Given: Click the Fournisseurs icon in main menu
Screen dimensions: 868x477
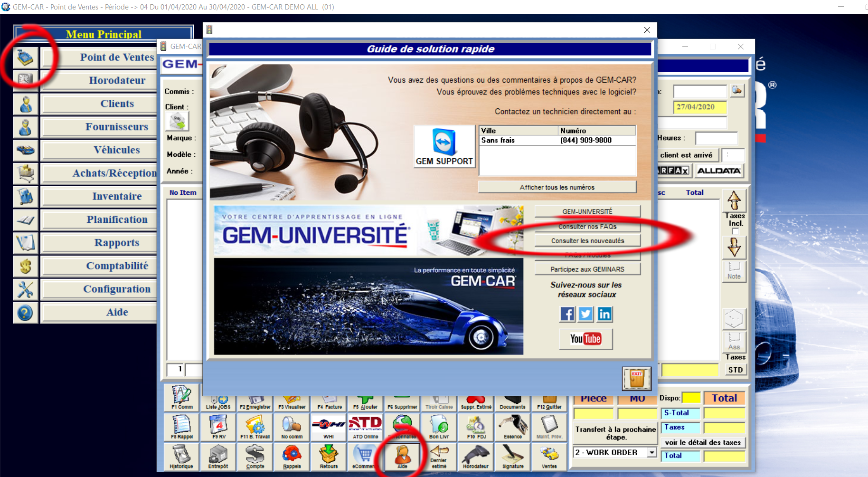Looking at the screenshot, I should tap(26, 127).
